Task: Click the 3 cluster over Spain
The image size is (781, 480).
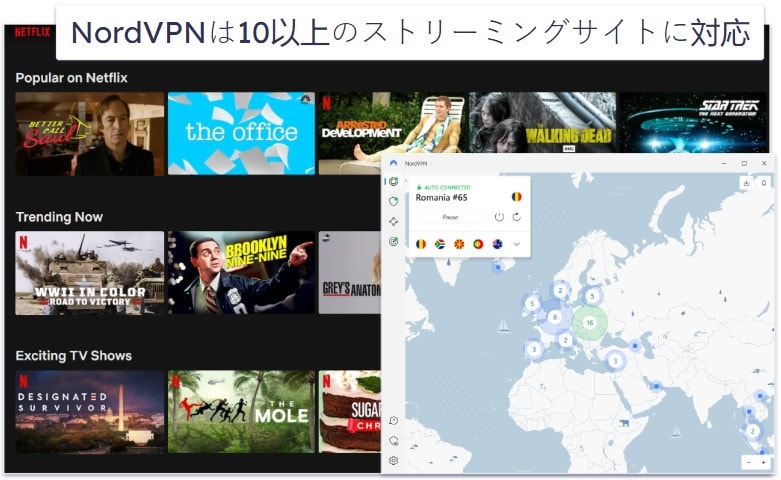Action: click(534, 349)
